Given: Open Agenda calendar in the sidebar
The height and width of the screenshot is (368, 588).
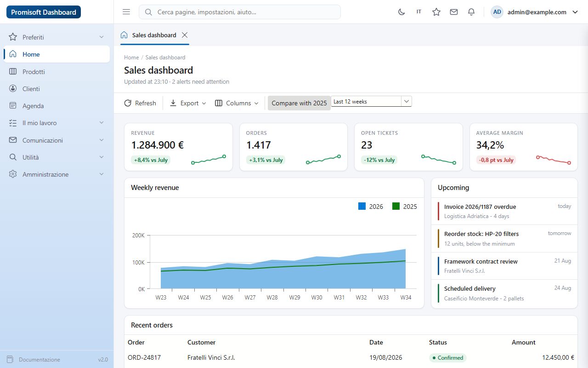Looking at the screenshot, I should pyautogui.click(x=57, y=106).
